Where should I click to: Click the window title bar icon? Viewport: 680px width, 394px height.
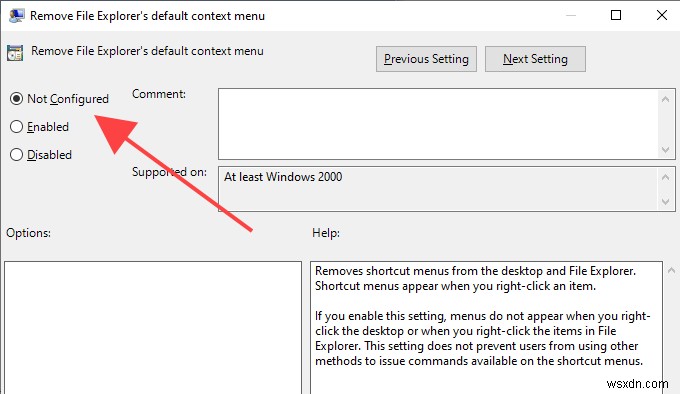[x=16, y=16]
